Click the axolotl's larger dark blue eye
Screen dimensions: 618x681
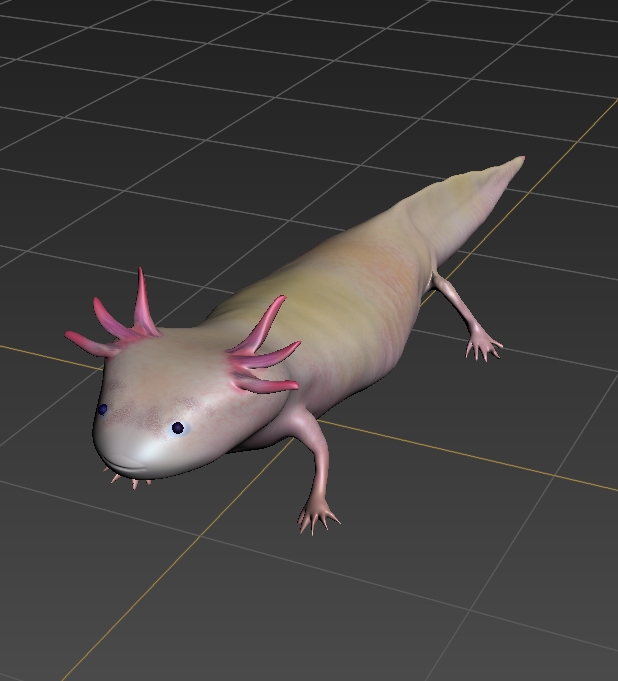point(178,428)
